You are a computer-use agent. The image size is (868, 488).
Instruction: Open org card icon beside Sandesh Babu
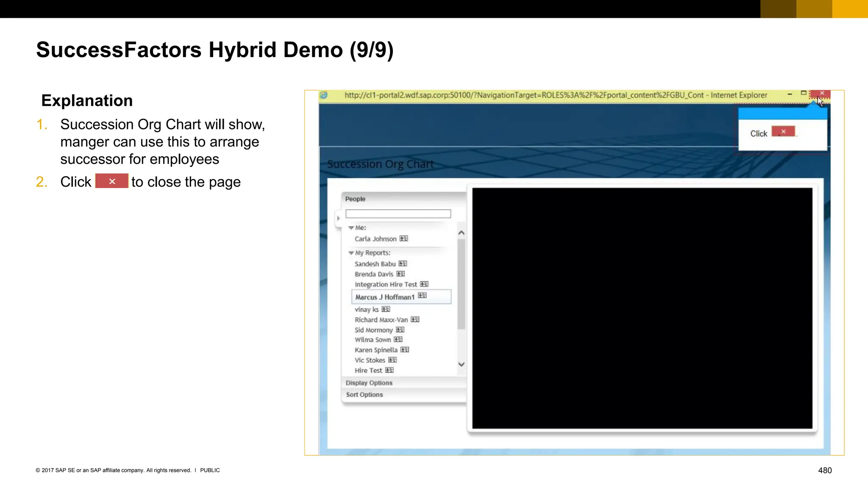pyautogui.click(x=403, y=263)
